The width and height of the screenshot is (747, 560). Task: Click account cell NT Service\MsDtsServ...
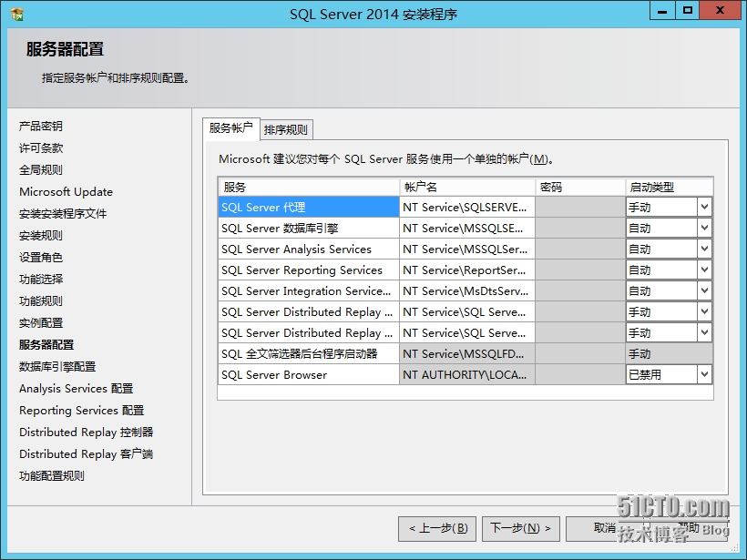click(x=467, y=291)
